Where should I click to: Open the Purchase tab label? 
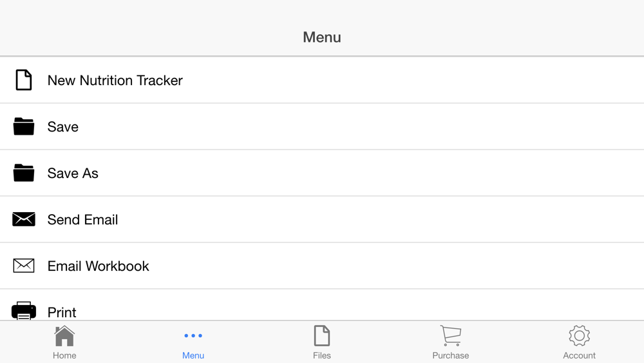point(451,355)
